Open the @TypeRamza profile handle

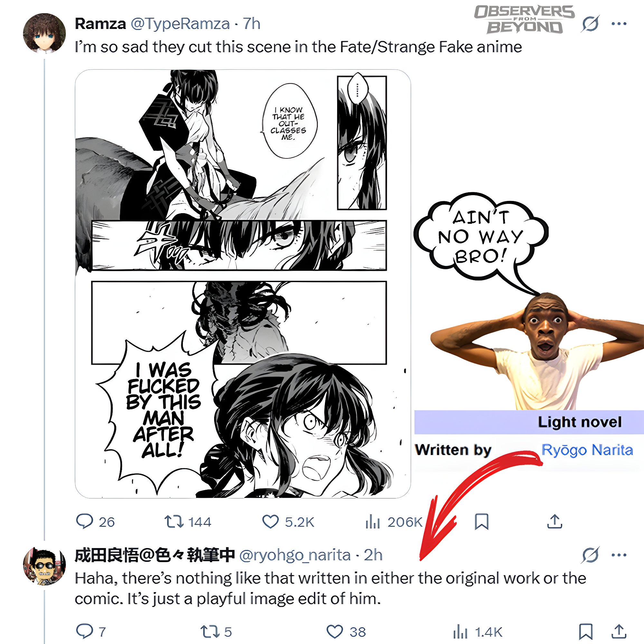tap(180, 24)
